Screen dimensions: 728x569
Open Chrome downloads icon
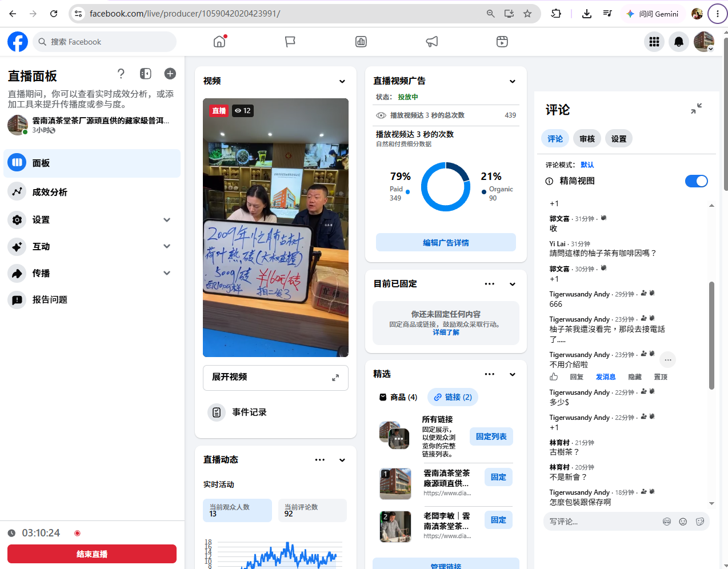pos(587,14)
